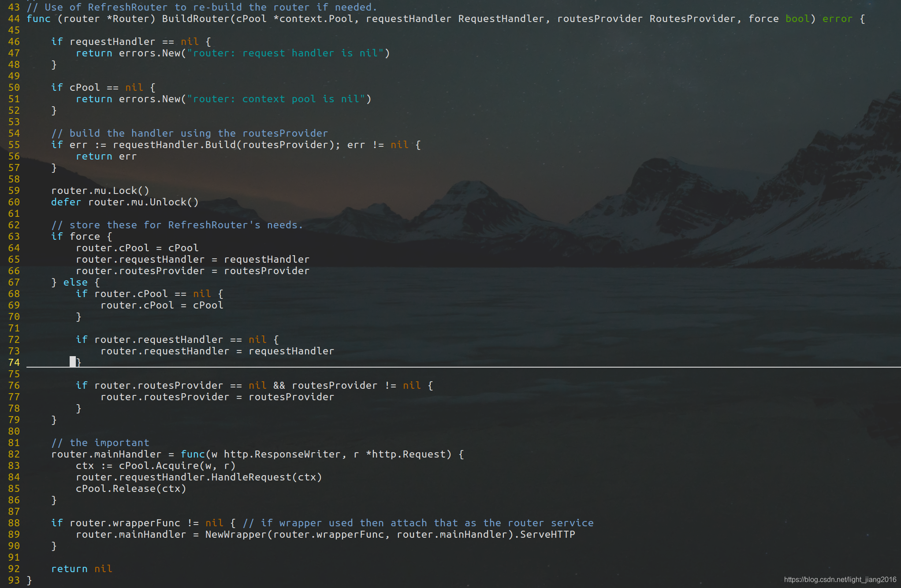Place cursor on router.mu.Lock() call
901x588 pixels.
[100, 191]
